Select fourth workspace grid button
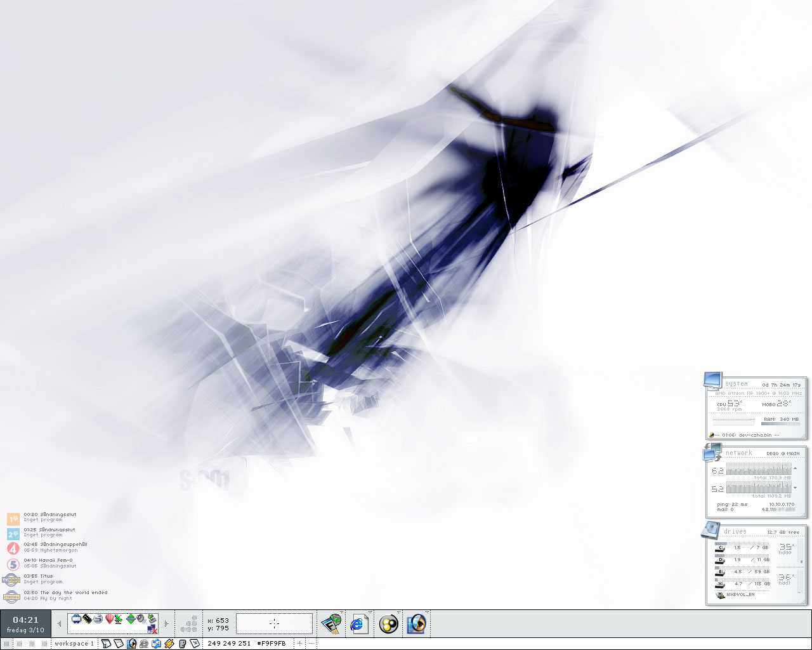The height and width of the screenshot is (650, 812). click(44, 643)
